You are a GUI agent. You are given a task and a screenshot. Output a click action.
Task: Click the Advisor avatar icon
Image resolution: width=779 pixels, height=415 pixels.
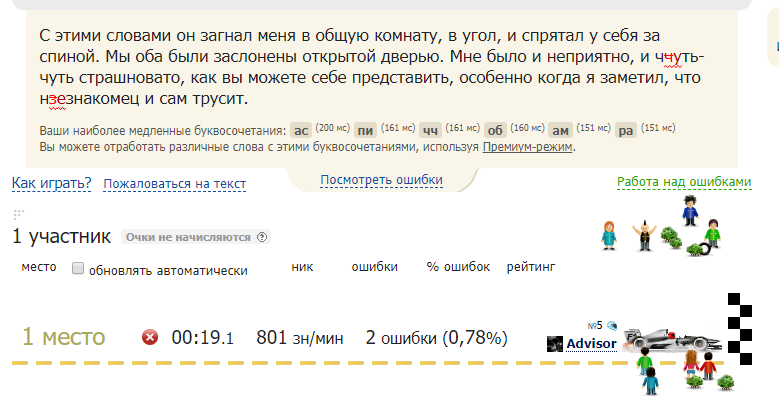555,344
